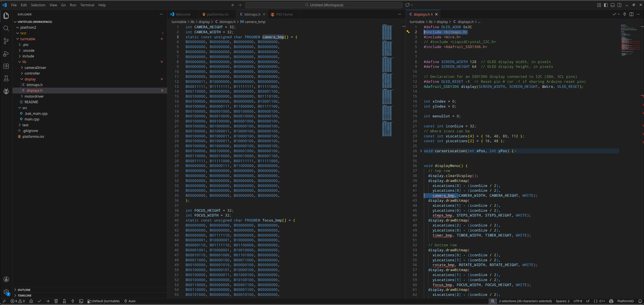Switch to the platformio.ini tab

[x=218, y=14]
